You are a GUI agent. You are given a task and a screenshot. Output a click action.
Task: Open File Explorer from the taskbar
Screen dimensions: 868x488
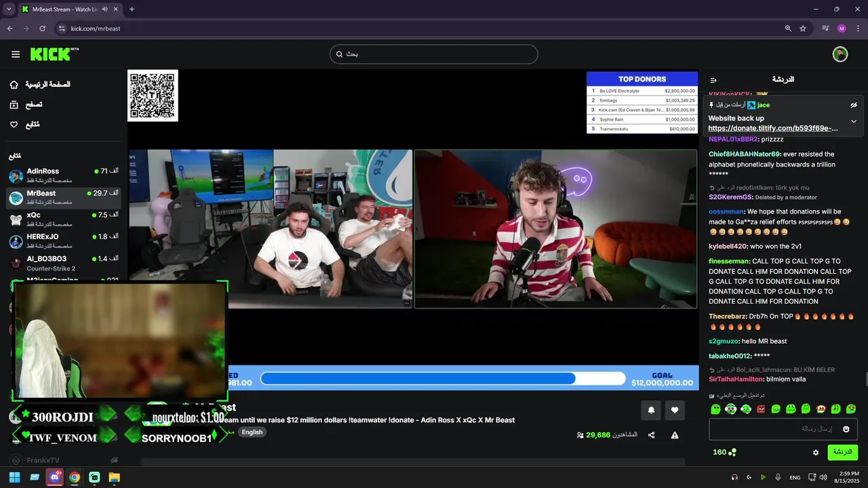tap(115, 477)
